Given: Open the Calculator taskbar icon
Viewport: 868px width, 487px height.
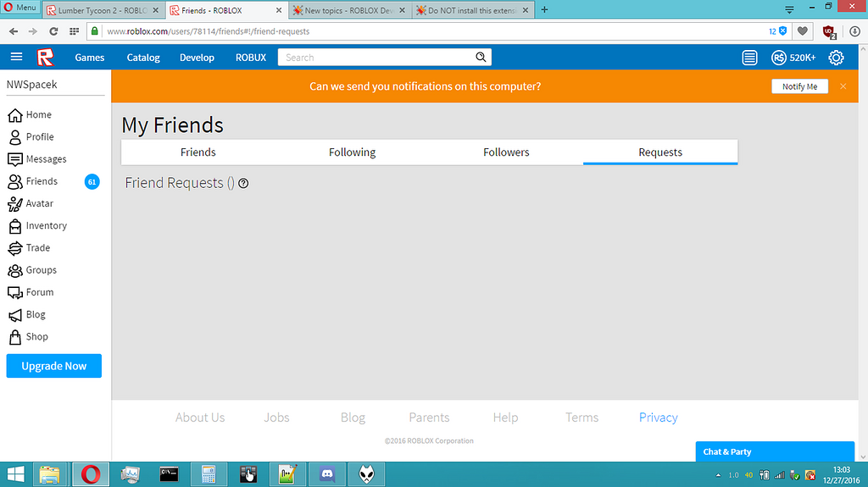Looking at the screenshot, I should (x=209, y=474).
